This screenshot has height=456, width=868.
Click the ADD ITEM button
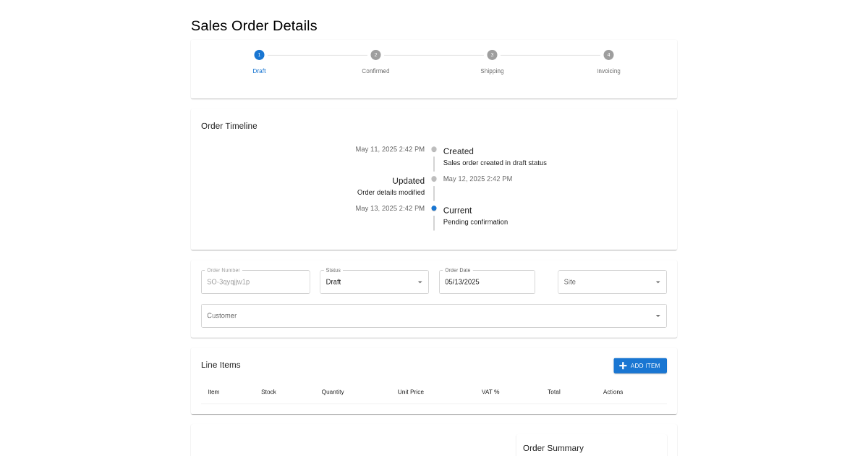(640, 366)
